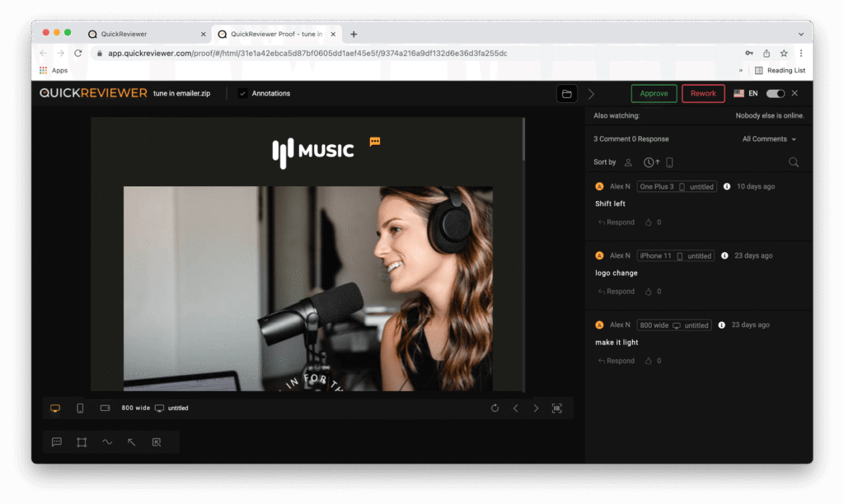Toggle the dark mode switch
Viewport: 844px width, 504px height.
click(775, 94)
